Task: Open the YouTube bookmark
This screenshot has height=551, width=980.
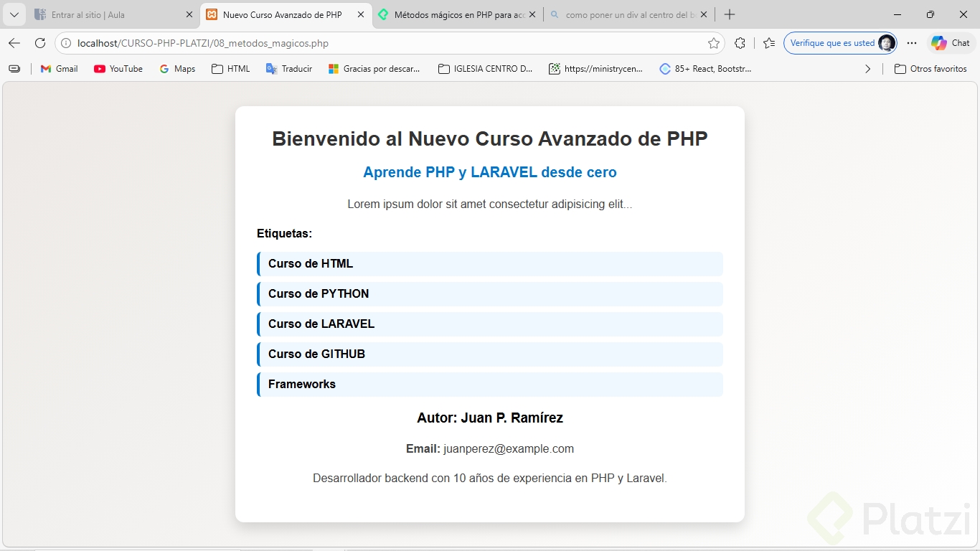Action: tap(118, 69)
